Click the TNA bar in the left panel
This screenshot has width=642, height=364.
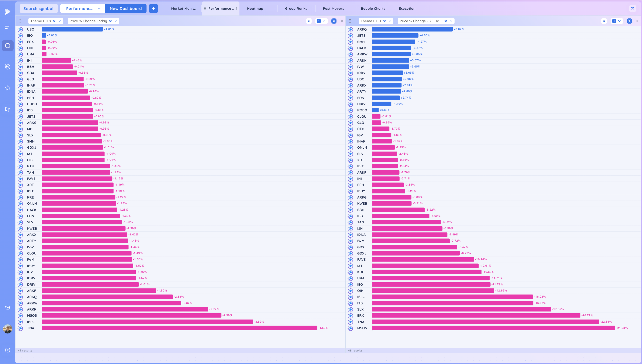click(x=179, y=328)
